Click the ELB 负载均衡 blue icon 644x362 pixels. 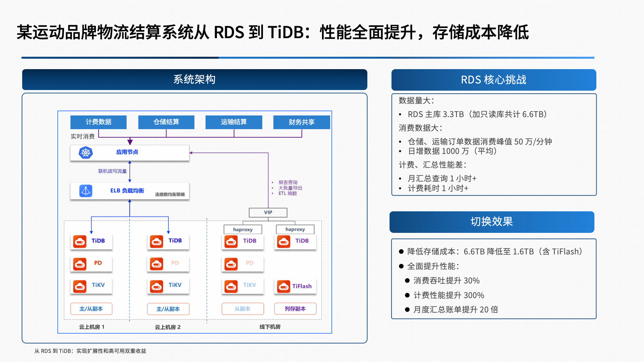pyautogui.click(x=86, y=191)
